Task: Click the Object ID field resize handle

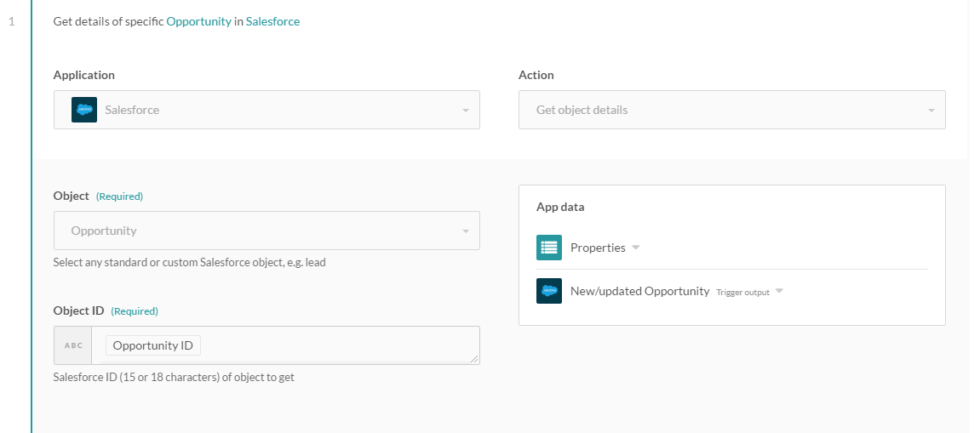Action: [474, 359]
